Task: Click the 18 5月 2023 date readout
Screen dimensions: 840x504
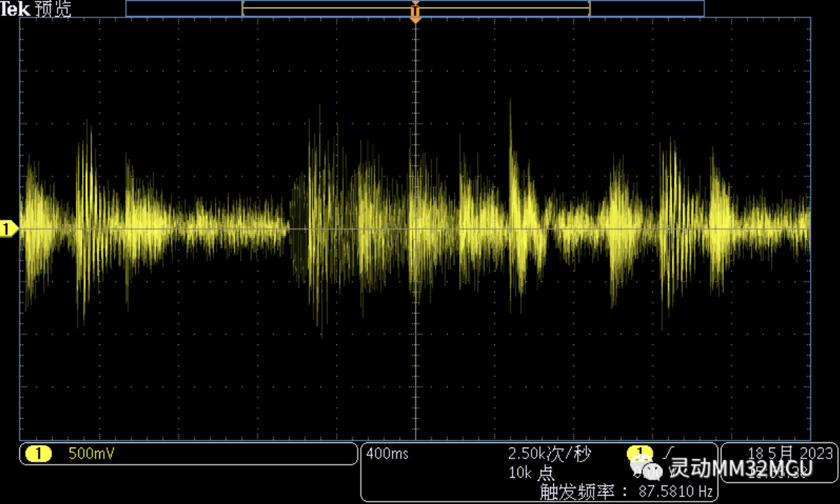Action: coord(791,453)
